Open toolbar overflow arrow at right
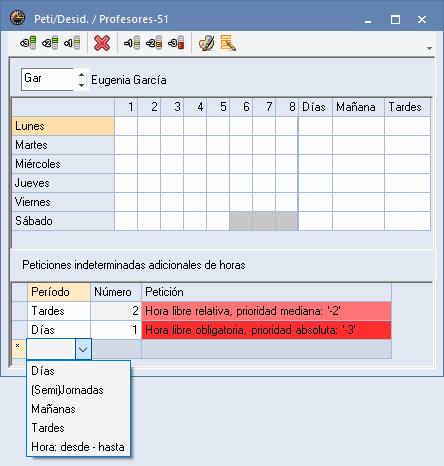 tap(429, 49)
